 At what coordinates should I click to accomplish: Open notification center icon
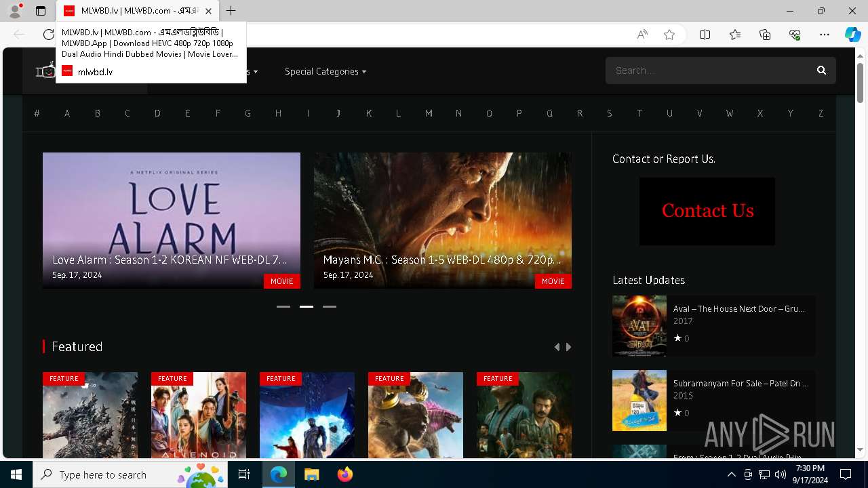[846, 474]
